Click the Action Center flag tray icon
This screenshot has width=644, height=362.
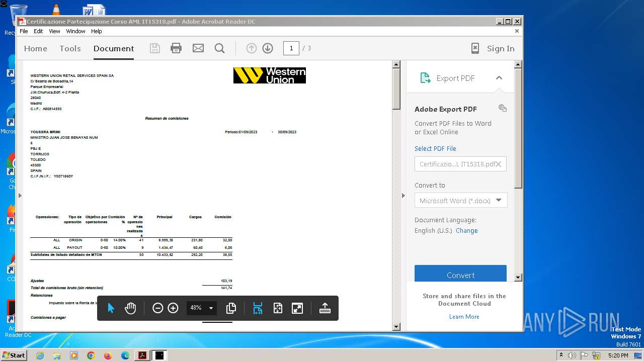[584, 355]
